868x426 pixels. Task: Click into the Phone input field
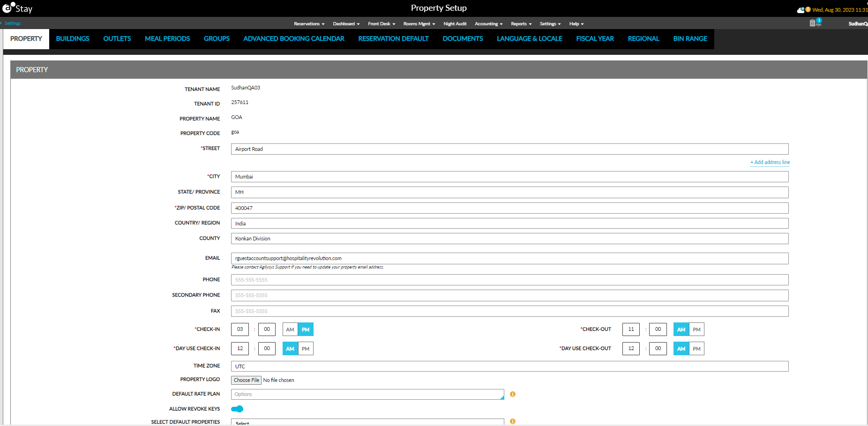click(509, 280)
